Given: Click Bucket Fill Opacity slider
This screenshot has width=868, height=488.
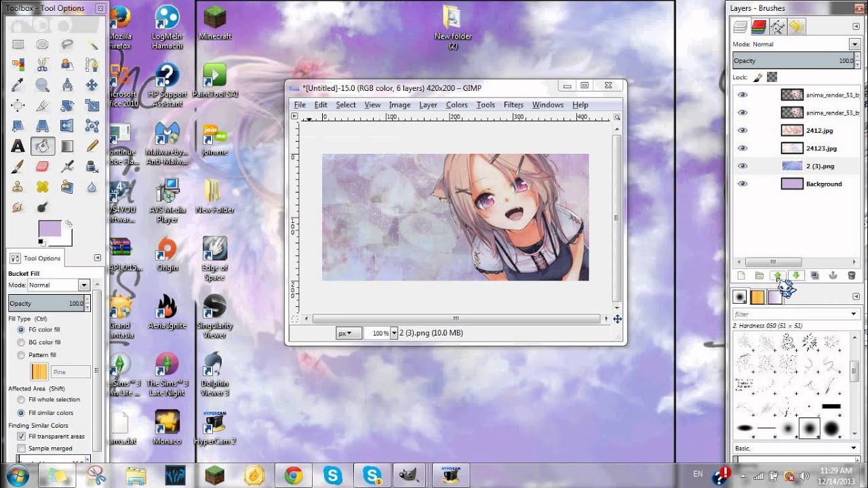Looking at the screenshot, I should click(46, 304).
